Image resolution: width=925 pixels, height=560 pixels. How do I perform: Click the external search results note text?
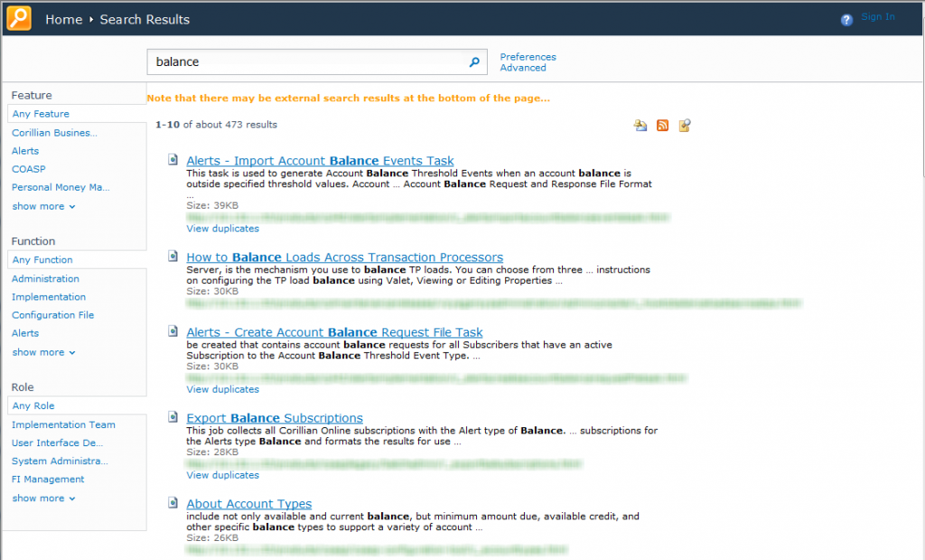click(348, 98)
